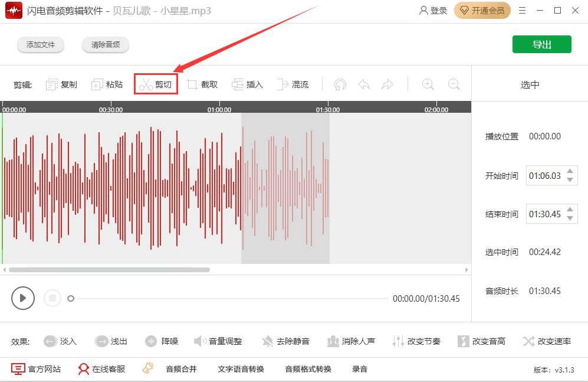This screenshot has width=588, height=382.
Task: Click the selected gray waveform region
Action: (x=285, y=188)
